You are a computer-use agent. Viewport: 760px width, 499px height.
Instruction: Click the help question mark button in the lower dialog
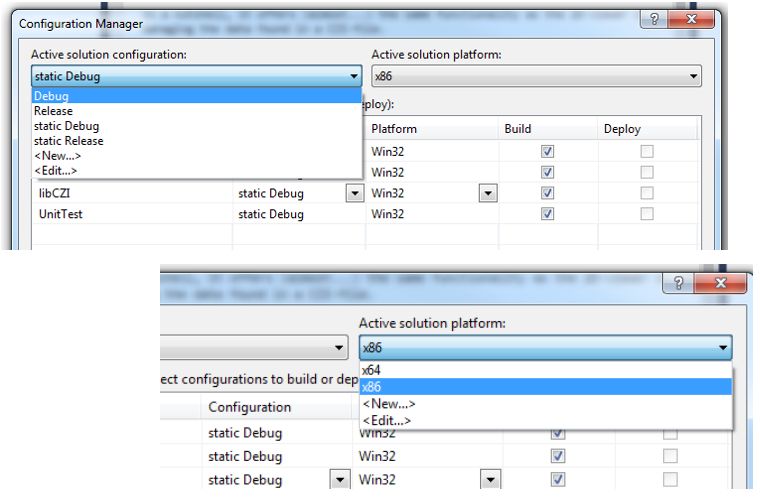(x=678, y=282)
